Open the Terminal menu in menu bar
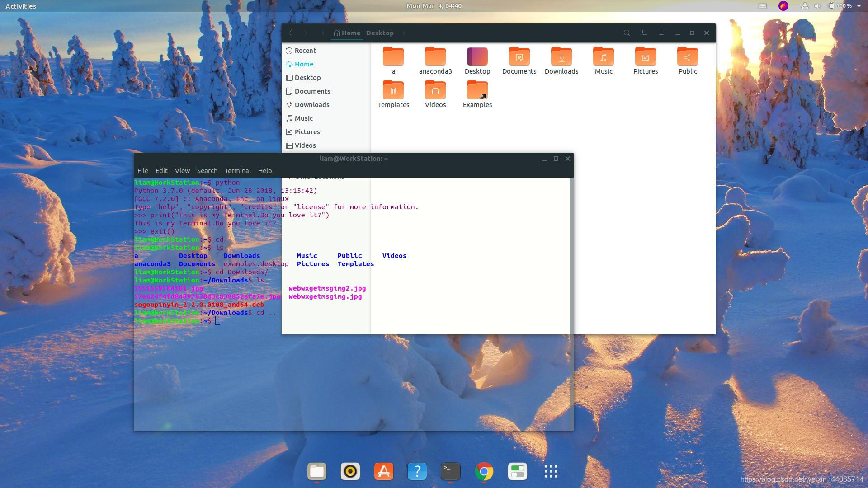This screenshot has width=868, height=488. pos(237,171)
